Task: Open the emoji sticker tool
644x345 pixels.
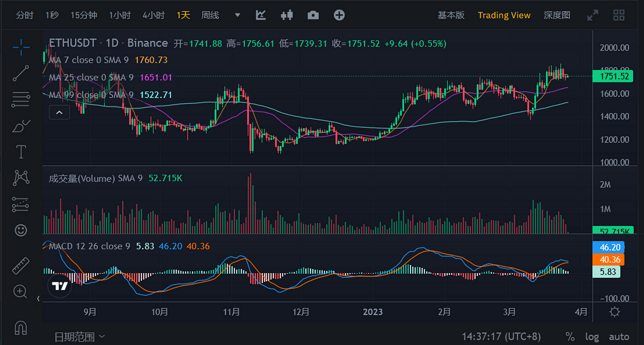Action: click(x=21, y=230)
